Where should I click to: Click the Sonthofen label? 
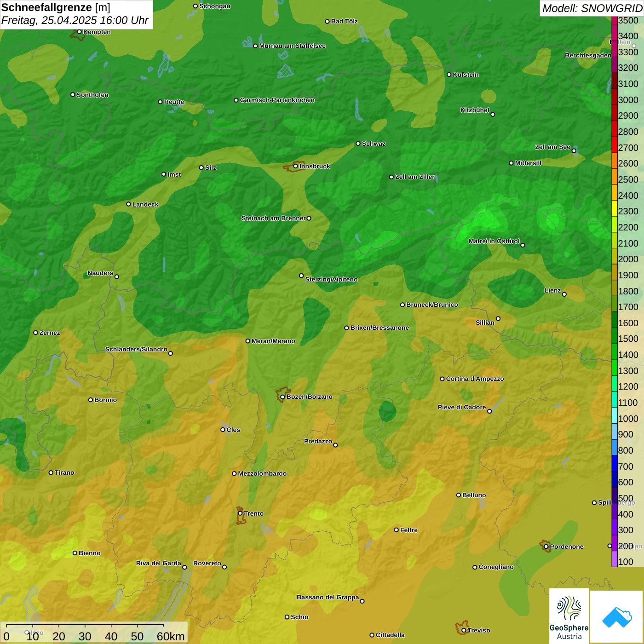[92, 95]
